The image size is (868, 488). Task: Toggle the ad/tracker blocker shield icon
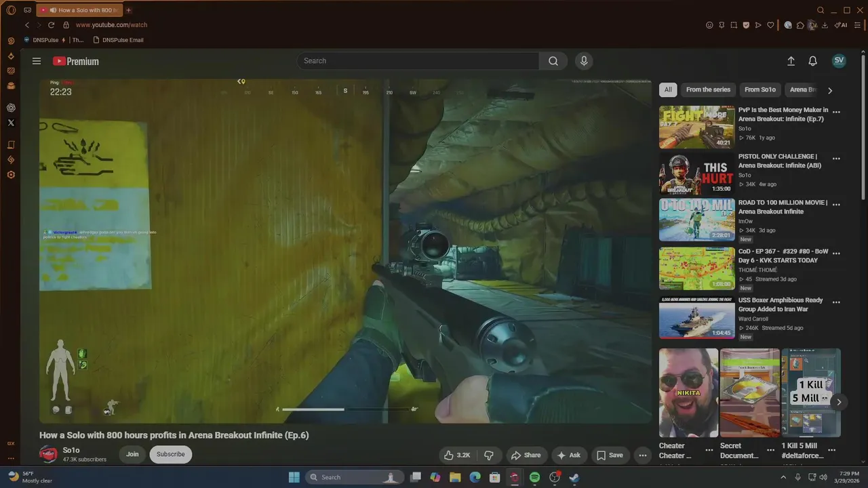[746, 25]
